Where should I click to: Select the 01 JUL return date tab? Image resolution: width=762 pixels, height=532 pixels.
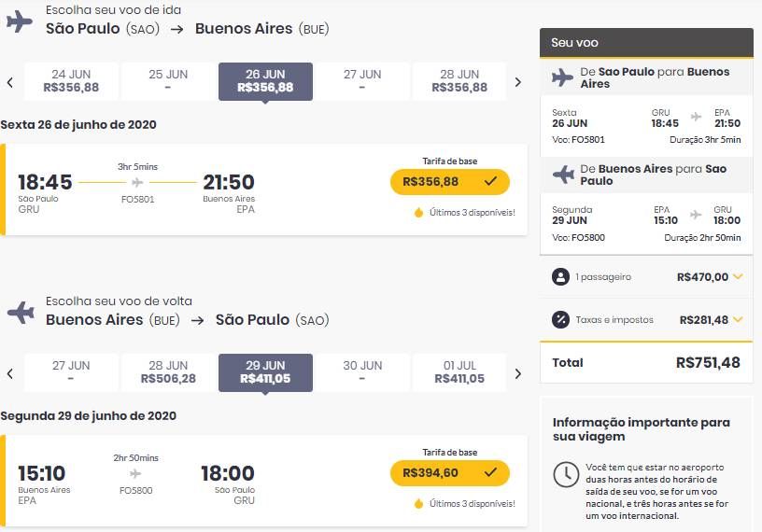click(459, 372)
